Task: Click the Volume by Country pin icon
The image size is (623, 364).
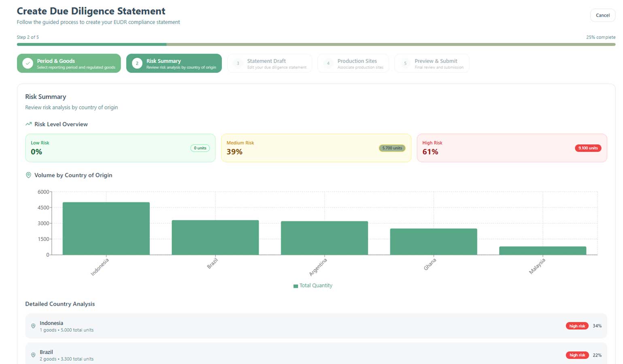Action: [28, 175]
